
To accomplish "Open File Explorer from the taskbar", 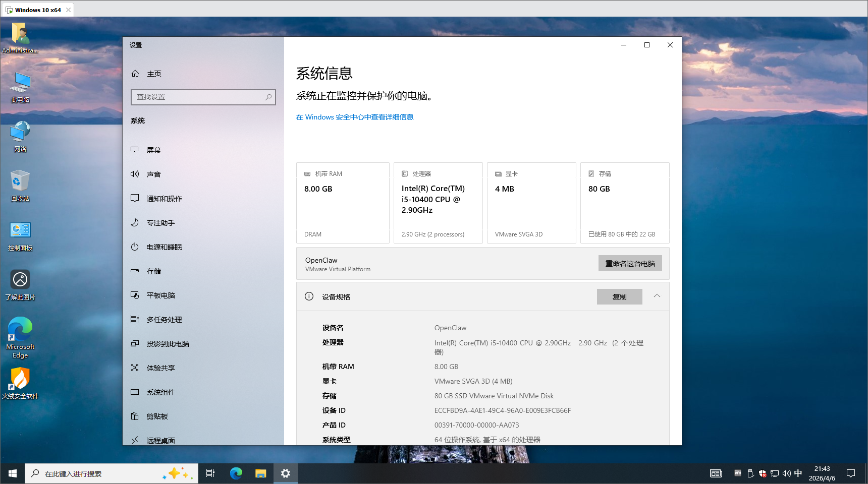I will (260, 473).
